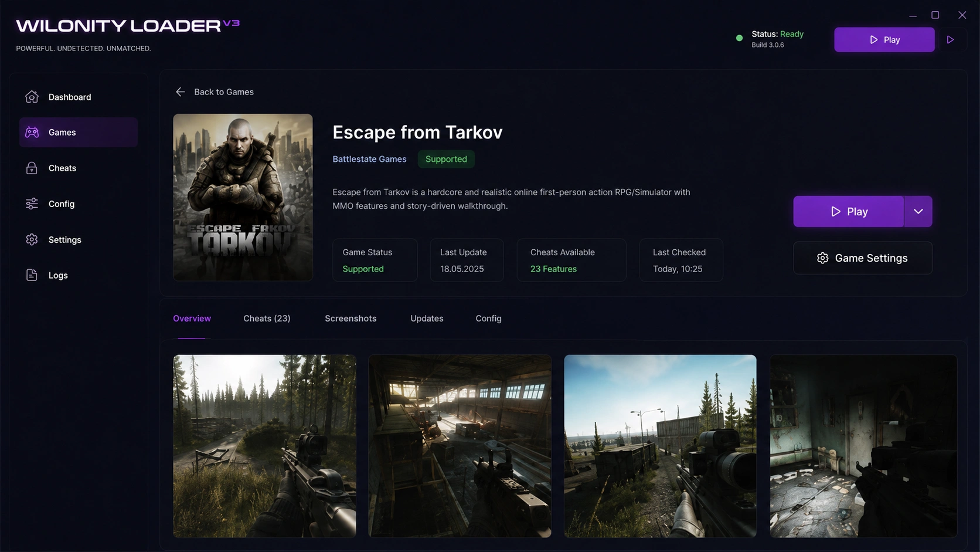Open the train yard screenshot thumbnail
Viewport: 980px width, 552px height.
tap(660, 446)
